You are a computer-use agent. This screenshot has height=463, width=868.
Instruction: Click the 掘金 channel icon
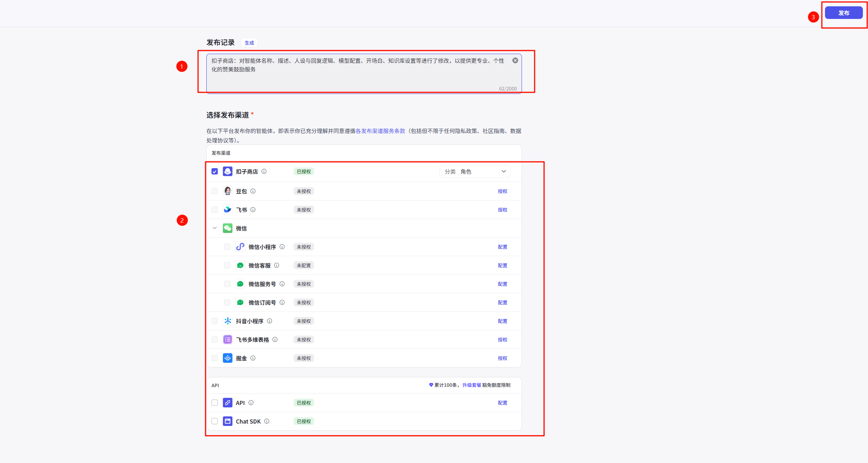point(228,358)
